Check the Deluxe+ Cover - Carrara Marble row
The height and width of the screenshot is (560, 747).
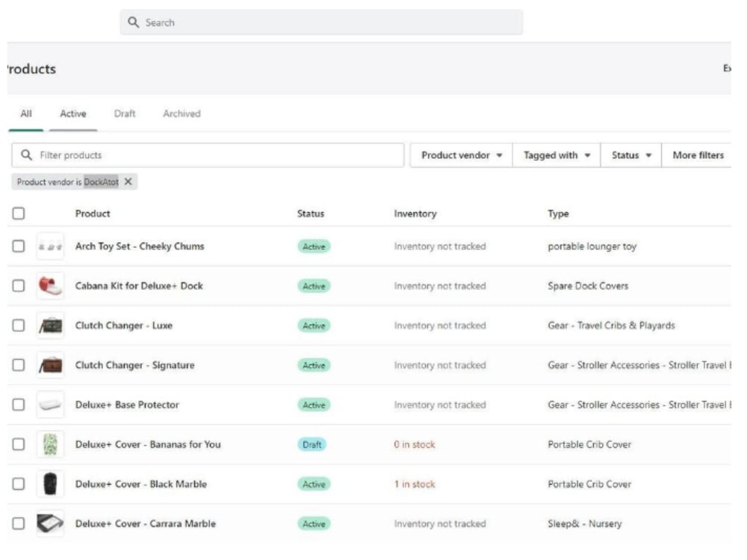coord(19,523)
